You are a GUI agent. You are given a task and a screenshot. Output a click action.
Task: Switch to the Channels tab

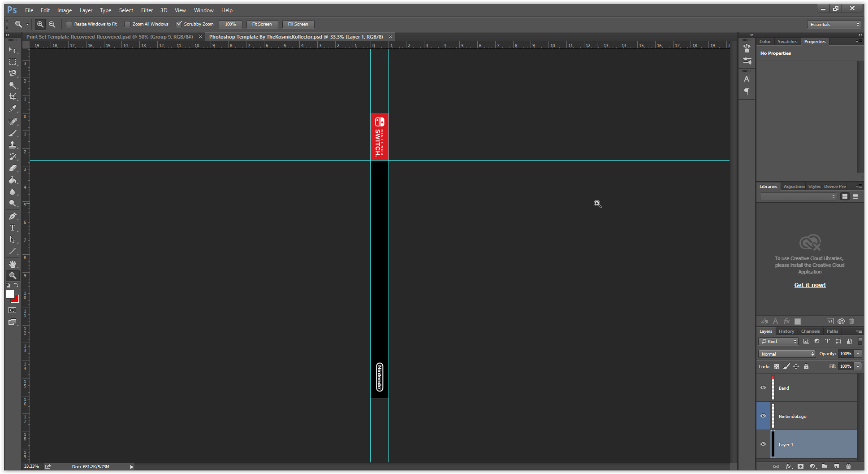[x=810, y=331]
